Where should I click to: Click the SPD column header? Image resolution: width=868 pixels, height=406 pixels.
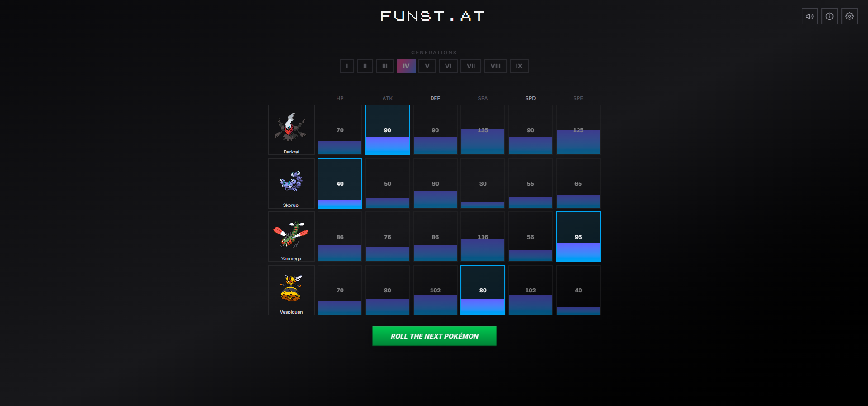pos(531,98)
